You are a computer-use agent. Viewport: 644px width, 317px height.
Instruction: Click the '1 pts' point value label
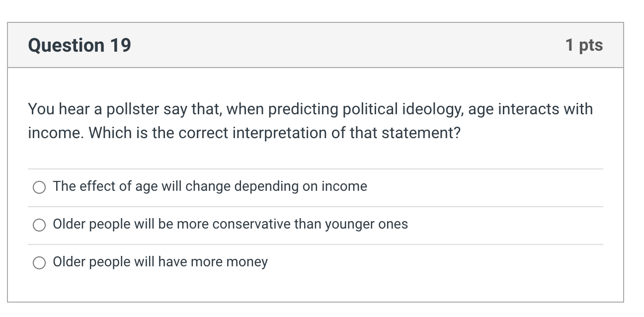584,45
